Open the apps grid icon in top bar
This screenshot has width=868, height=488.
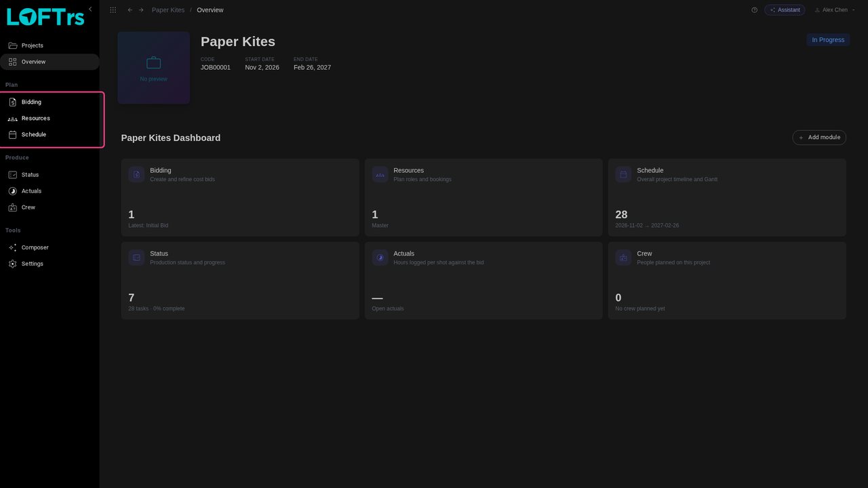tap(113, 10)
